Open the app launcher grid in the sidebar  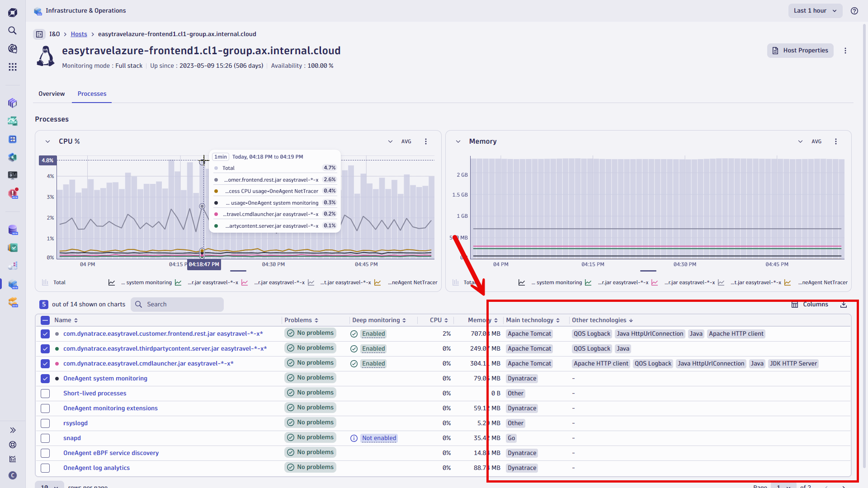(x=12, y=66)
